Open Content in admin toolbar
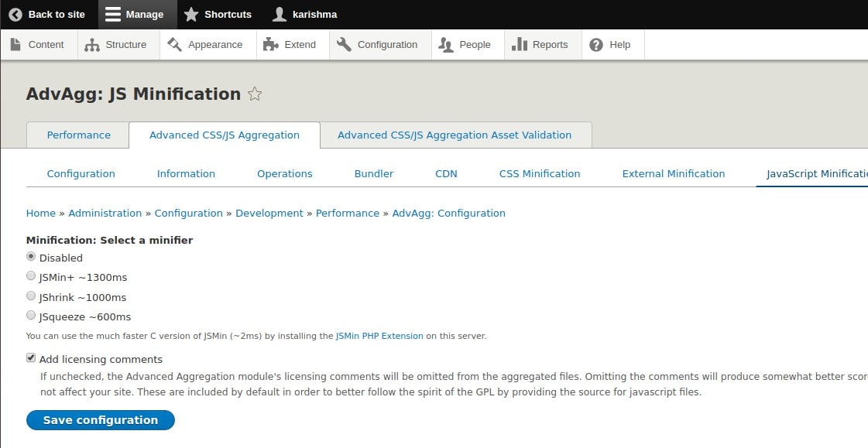Screen dimensions: 868x448 39,45
